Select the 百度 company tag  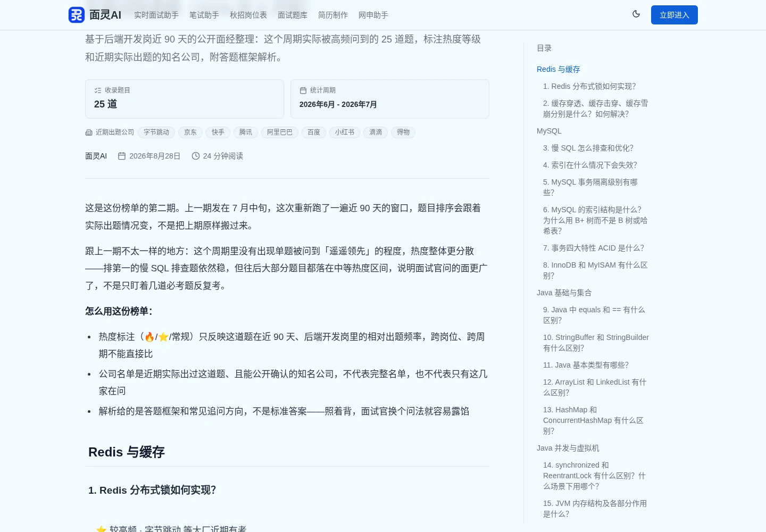point(314,132)
